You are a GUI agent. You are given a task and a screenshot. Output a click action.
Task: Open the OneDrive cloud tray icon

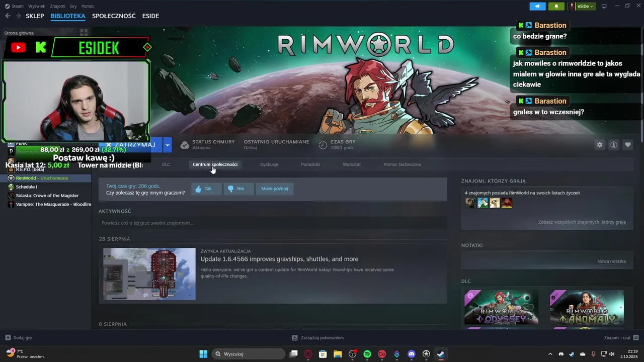(583, 354)
